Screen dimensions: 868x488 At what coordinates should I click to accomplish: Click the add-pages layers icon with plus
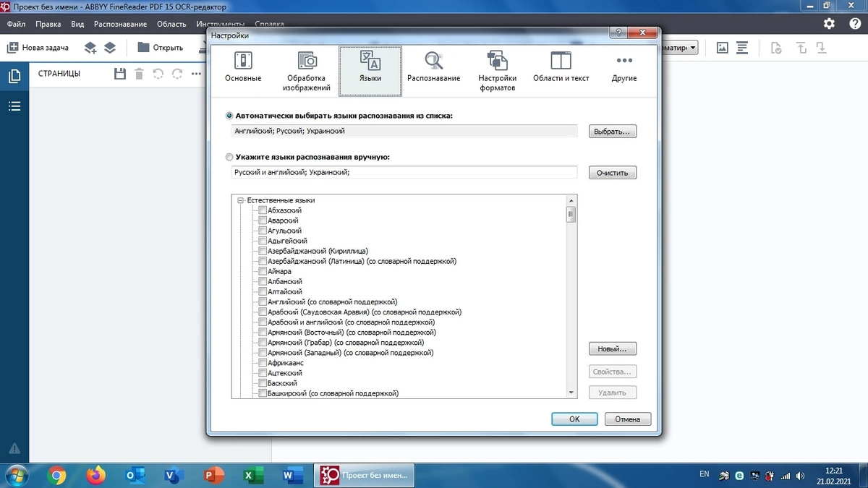[x=90, y=48]
